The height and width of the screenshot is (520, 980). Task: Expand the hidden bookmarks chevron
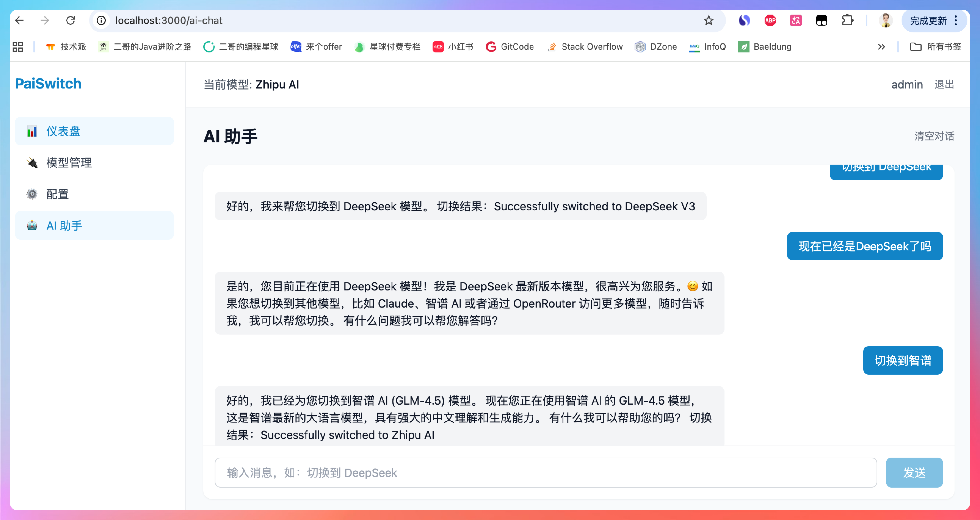coord(881,46)
